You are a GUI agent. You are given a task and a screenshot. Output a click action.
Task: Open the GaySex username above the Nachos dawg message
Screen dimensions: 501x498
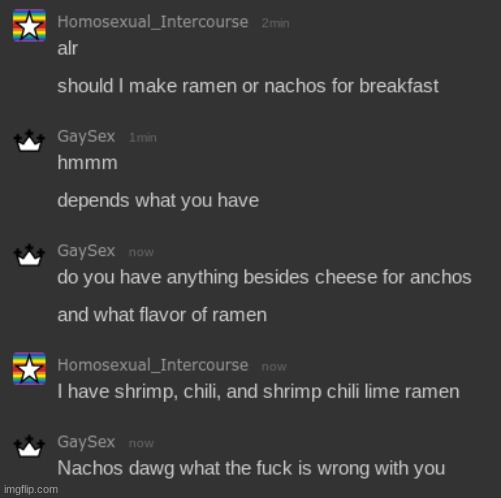click(86, 442)
